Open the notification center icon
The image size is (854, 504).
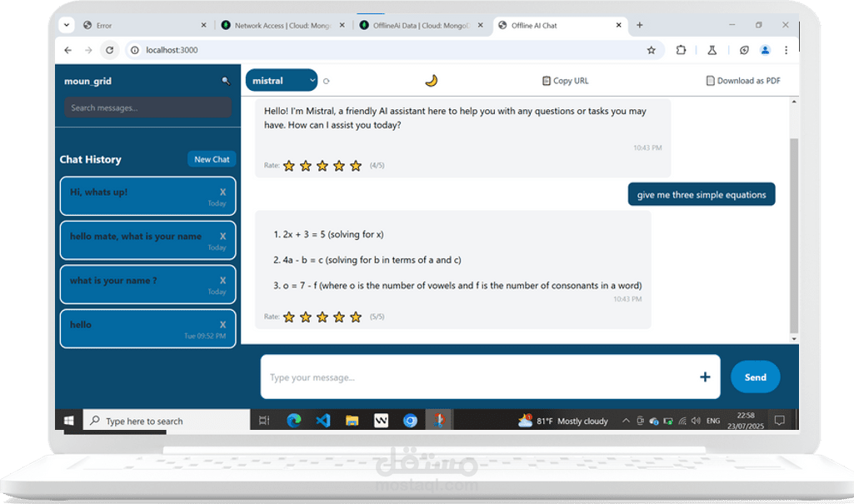[779, 421]
